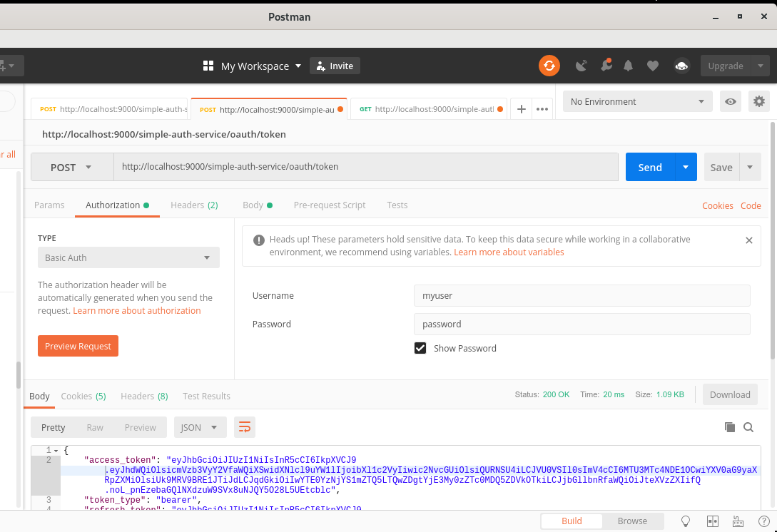Switch to the GET request tab
Viewport: 777px width, 532px height.
429,109
